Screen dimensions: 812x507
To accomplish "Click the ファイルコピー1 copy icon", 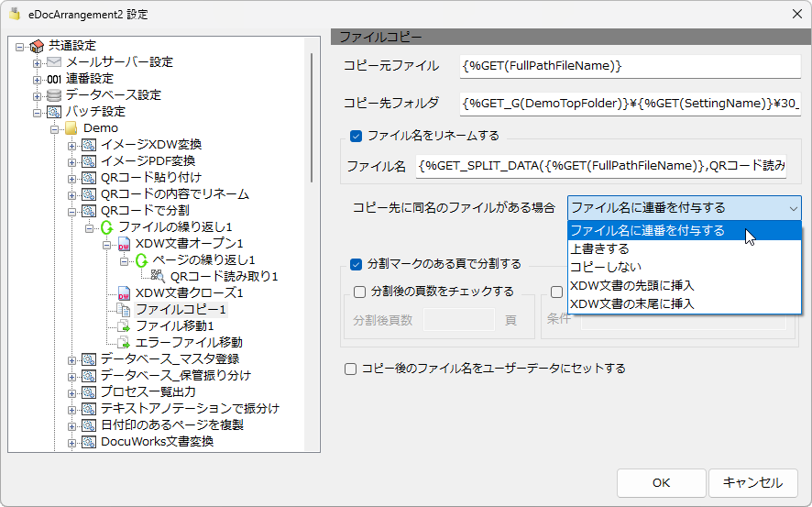I will (x=124, y=310).
